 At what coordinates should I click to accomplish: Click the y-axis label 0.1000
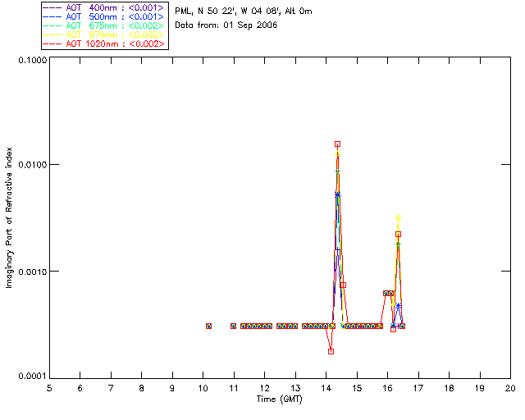pos(32,60)
